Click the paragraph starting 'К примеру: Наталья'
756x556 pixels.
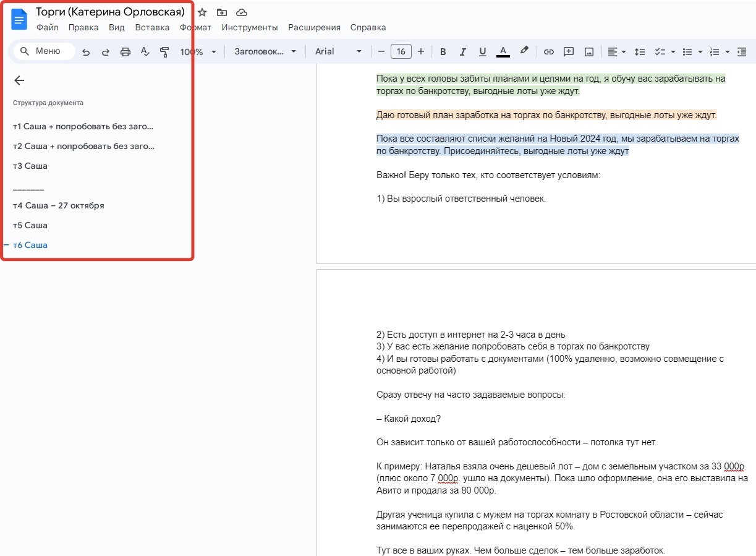[563, 479]
